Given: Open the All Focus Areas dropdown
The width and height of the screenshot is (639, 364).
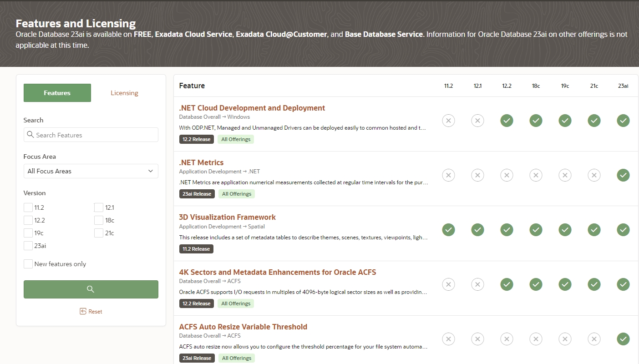Looking at the screenshot, I should (91, 171).
